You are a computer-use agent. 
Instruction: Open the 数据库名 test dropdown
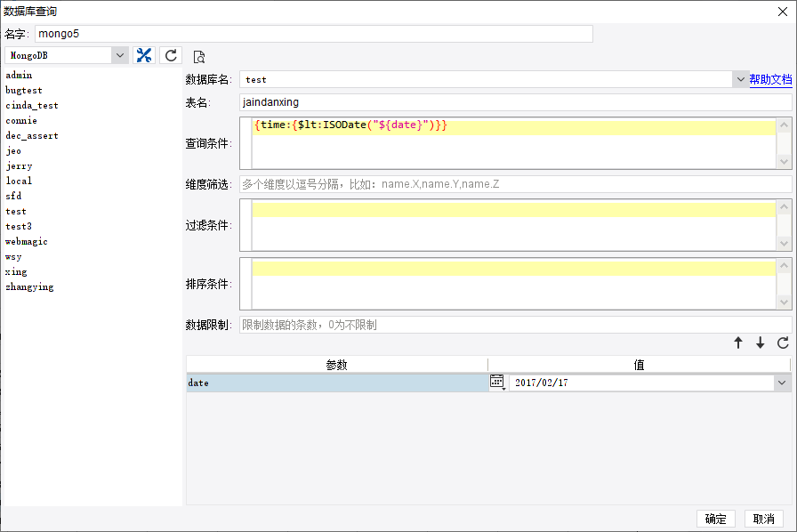point(740,79)
